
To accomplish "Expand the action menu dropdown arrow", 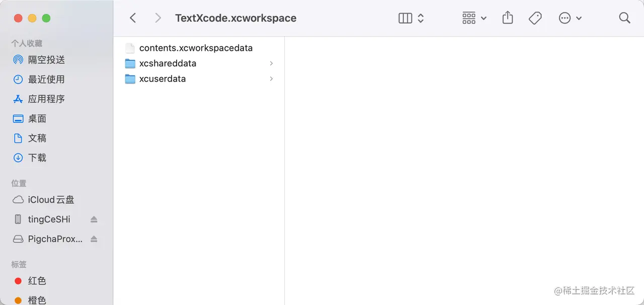I will [579, 18].
